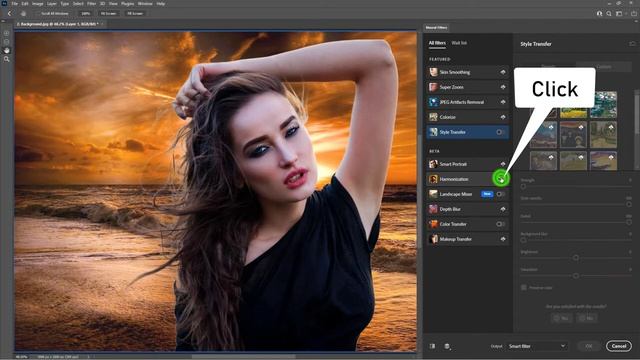This screenshot has height=360, width=640.
Task: Go back using the arrow in the options bar
Action: (x=9, y=13)
